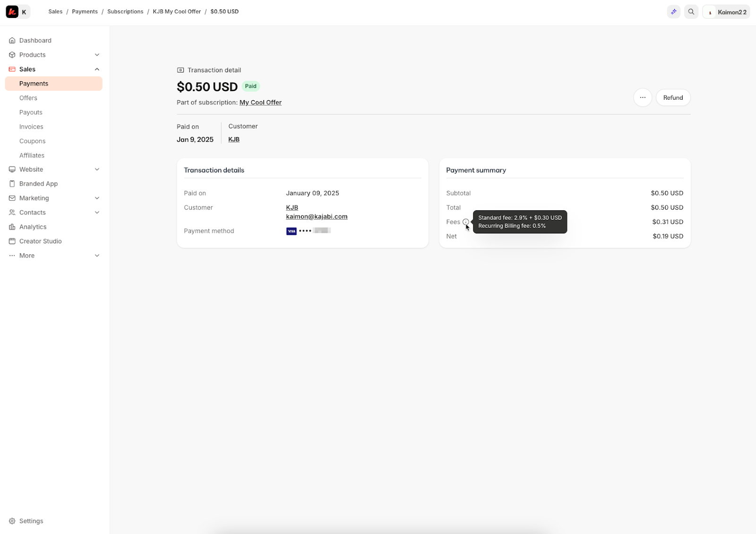
Task: Collapse the Sales section chevron
Action: [x=97, y=69]
